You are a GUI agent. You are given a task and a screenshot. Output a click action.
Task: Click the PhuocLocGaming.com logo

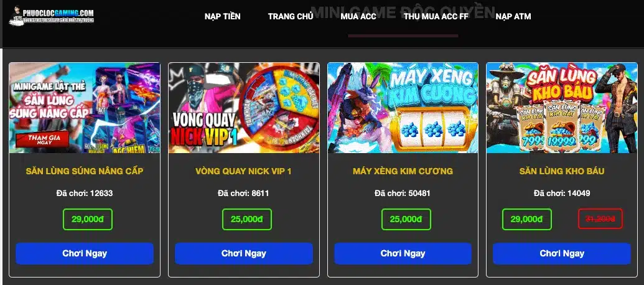coord(52,16)
